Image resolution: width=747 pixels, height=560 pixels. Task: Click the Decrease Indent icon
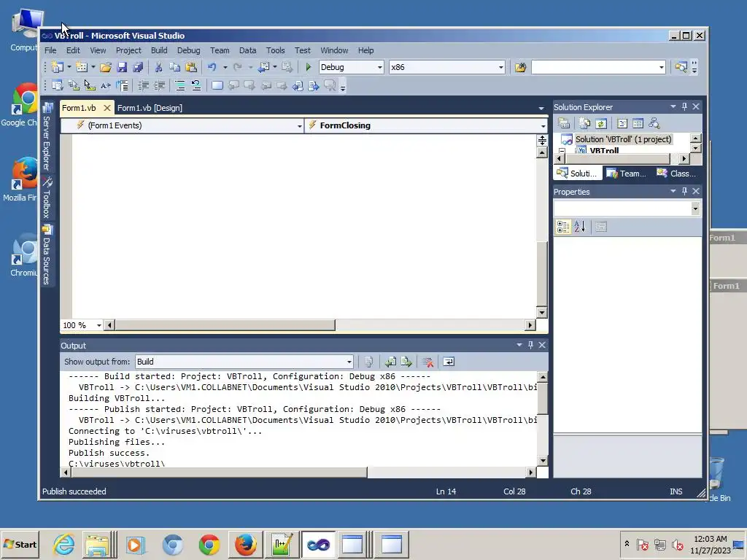(144, 86)
